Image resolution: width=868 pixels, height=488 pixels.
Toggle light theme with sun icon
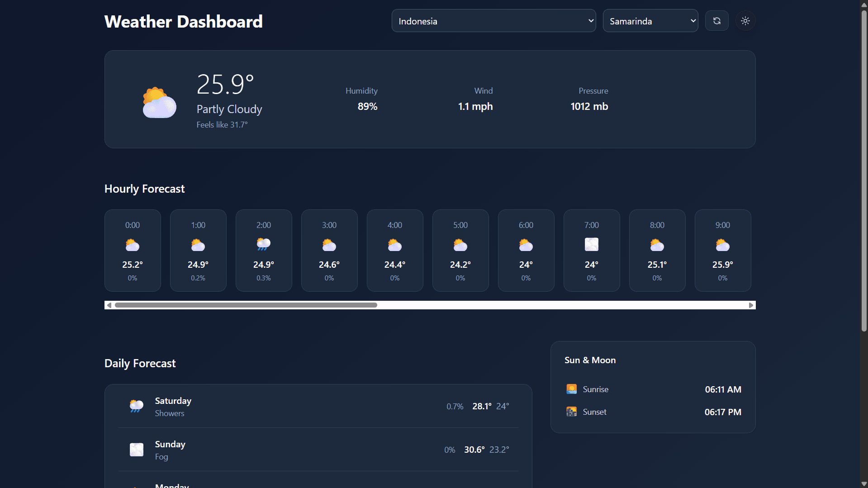pyautogui.click(x=745, y=21)
